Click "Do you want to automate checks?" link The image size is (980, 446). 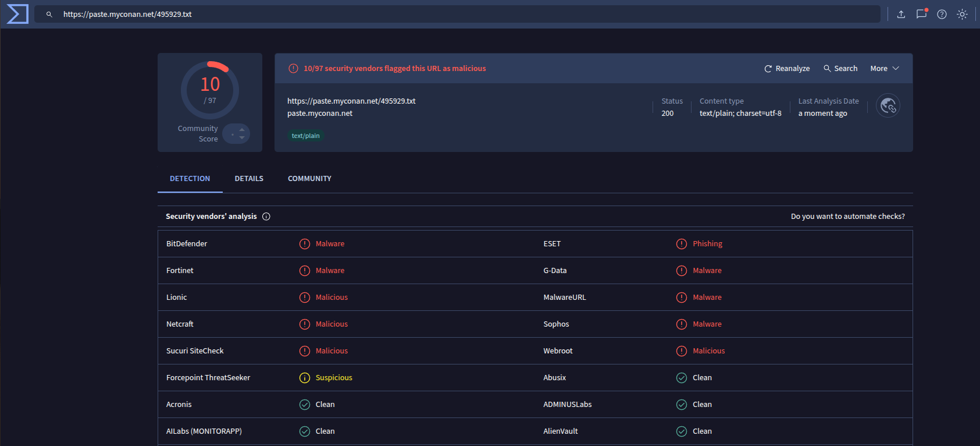847,217
